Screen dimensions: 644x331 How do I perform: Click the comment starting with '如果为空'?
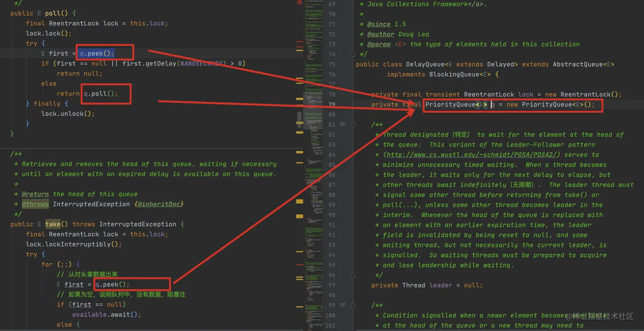pos(121,294)
